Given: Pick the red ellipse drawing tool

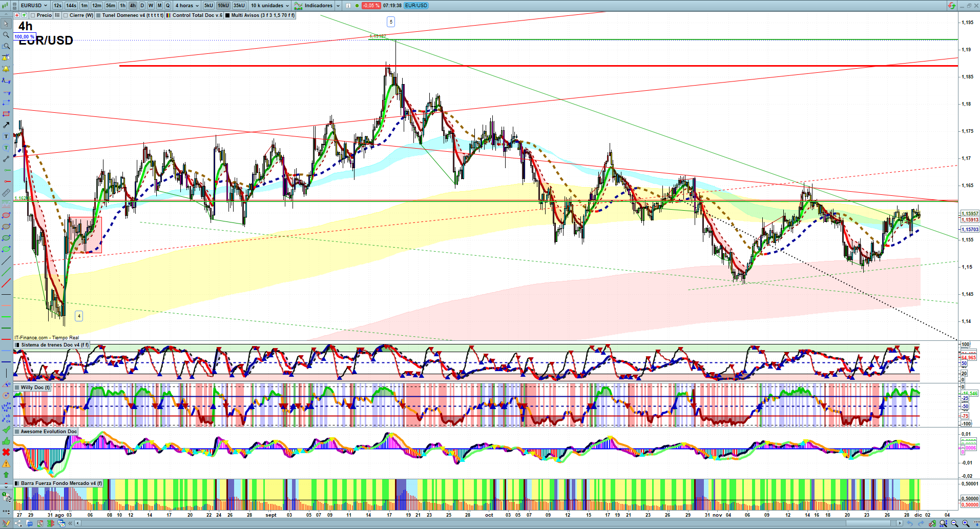Looking at the screenshot, I should 6,215.
